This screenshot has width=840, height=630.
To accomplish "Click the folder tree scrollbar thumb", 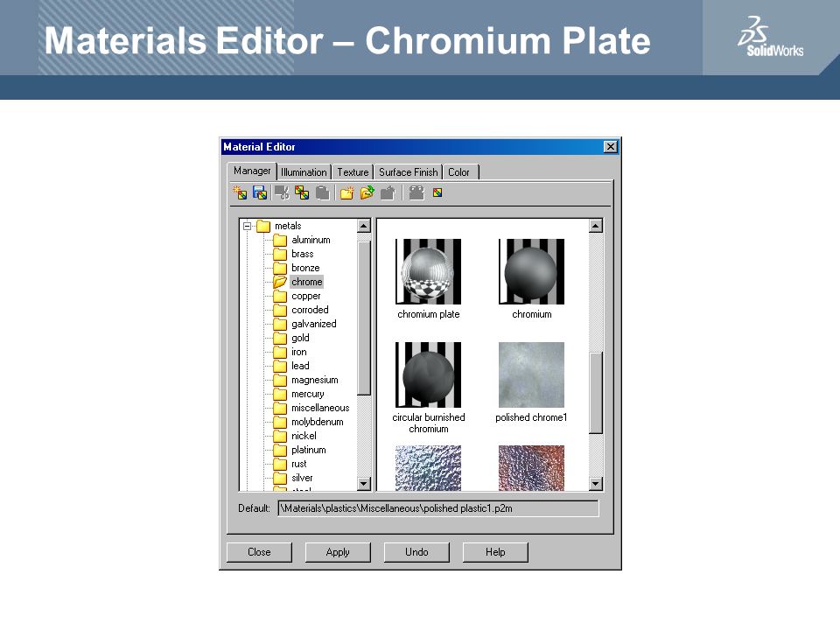I will [364, 318].
